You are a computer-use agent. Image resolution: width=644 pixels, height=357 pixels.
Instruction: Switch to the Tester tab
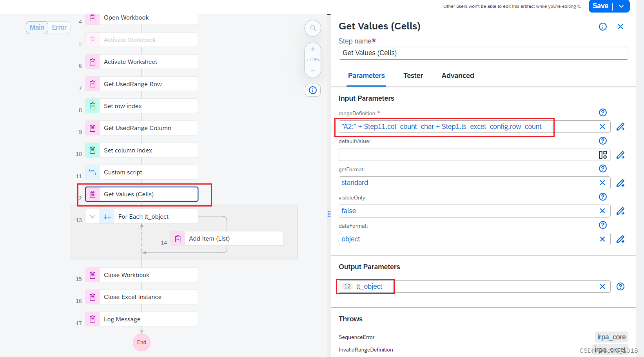click(x=413, y=76)
